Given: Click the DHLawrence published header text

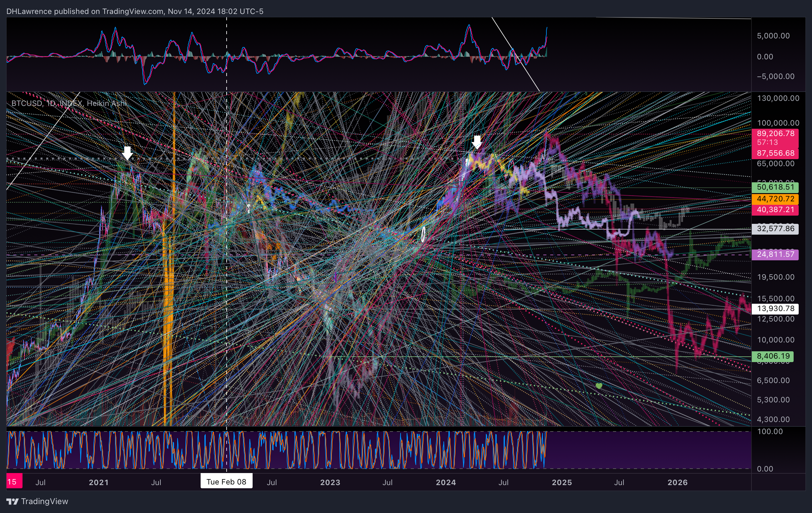Looking at the screenshot, I should click(135, 11).
